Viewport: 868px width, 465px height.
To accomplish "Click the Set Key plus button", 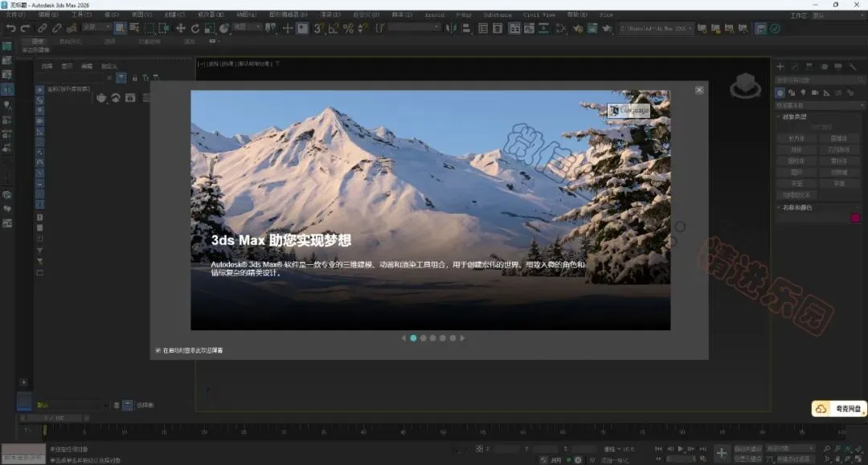I will (x=721, y=454).
